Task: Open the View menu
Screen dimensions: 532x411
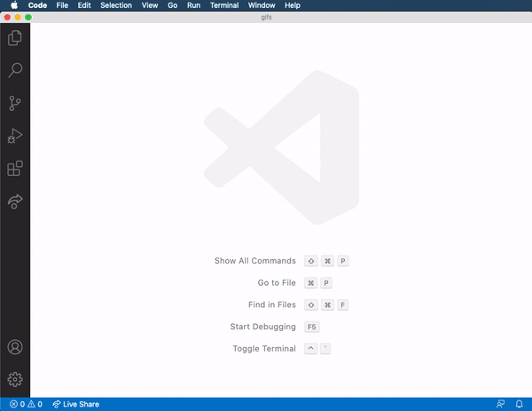Action: pyautogui.click(x=150, y=5)
